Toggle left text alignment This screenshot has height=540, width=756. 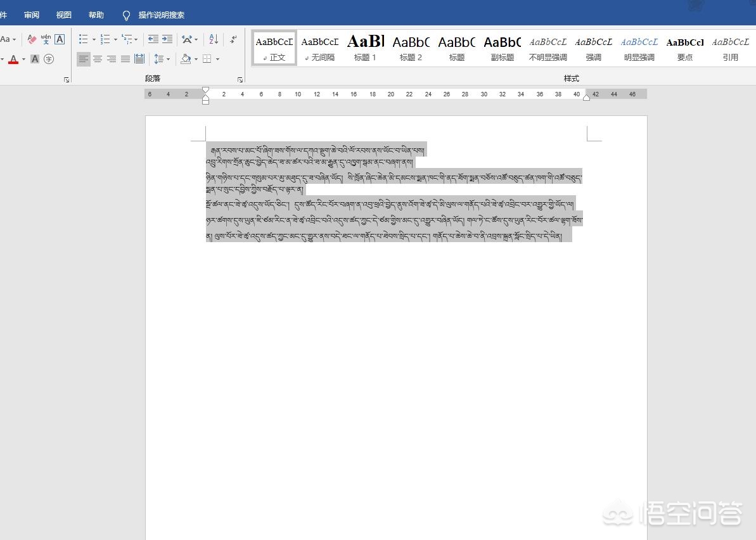(84, 59)
